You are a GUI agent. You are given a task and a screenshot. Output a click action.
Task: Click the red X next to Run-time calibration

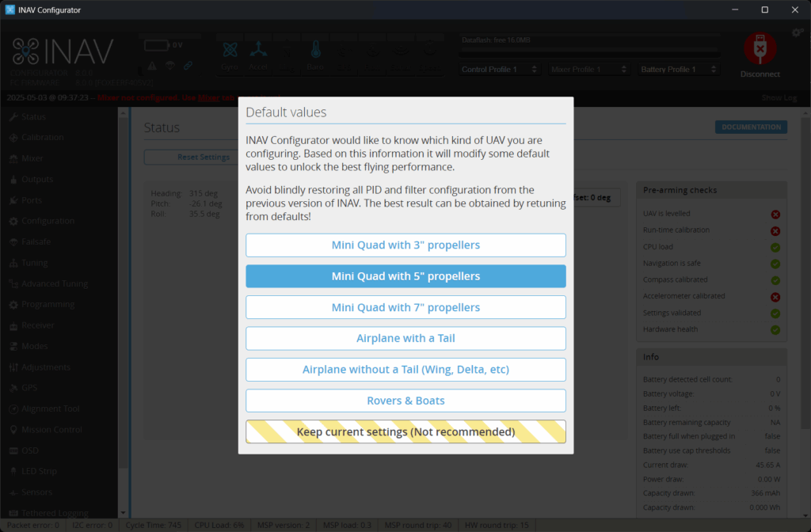pos(775,231)
